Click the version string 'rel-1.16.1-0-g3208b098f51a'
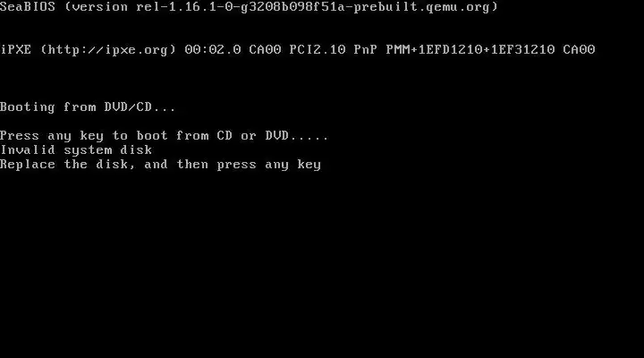The width and height of the screenshot is (644, 358). pos(241,7)
